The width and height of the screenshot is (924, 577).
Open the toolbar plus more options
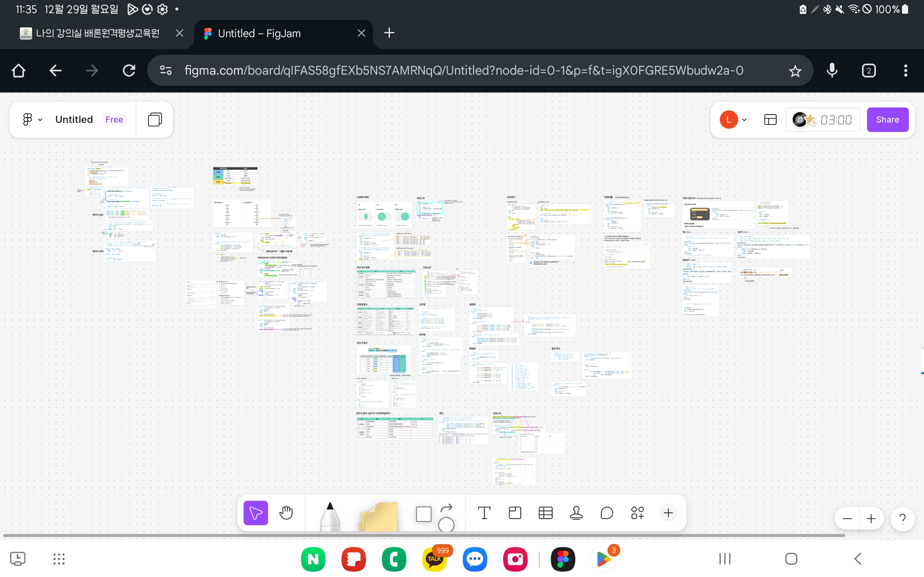668,513
